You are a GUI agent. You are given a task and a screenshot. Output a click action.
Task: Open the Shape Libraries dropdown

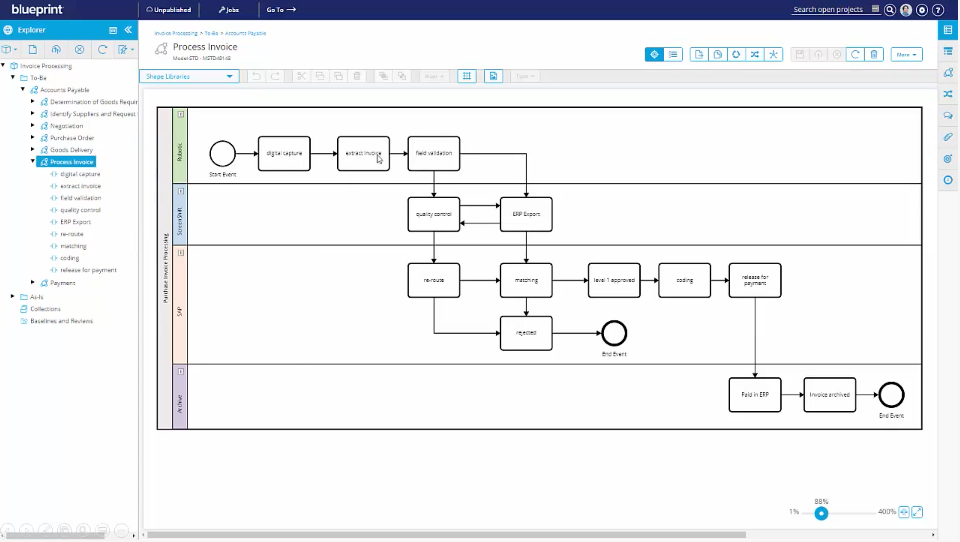point(189,76)
